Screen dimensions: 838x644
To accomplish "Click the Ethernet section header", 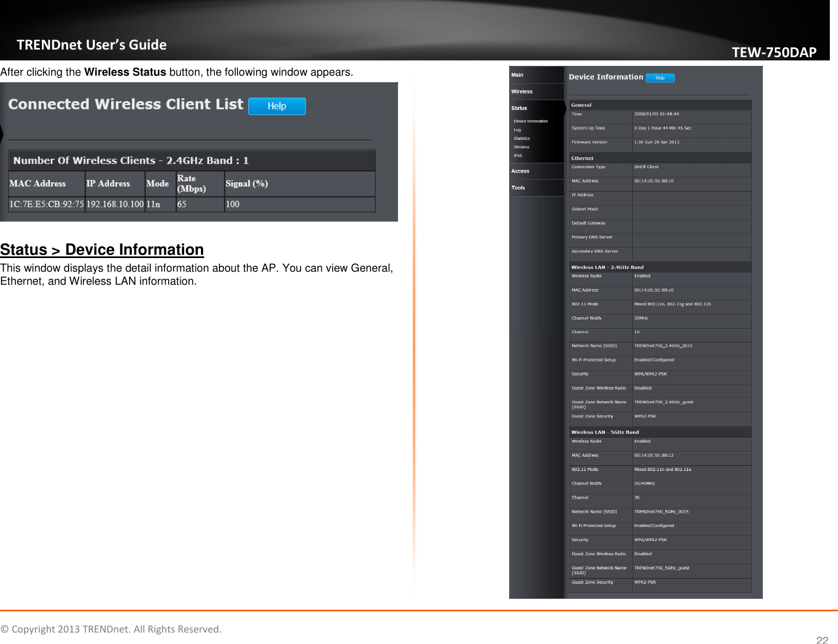I will 660,158.
